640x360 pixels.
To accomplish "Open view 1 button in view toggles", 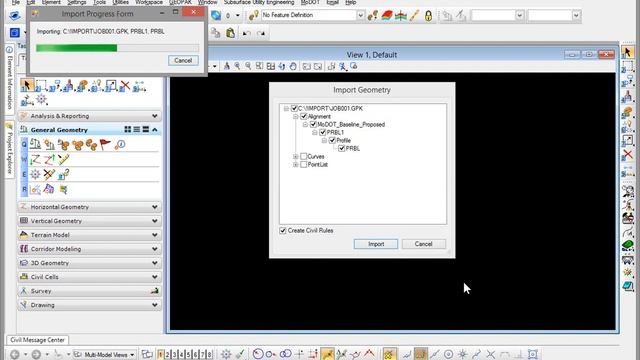I will pyautogui.click(x=160, y=354).
